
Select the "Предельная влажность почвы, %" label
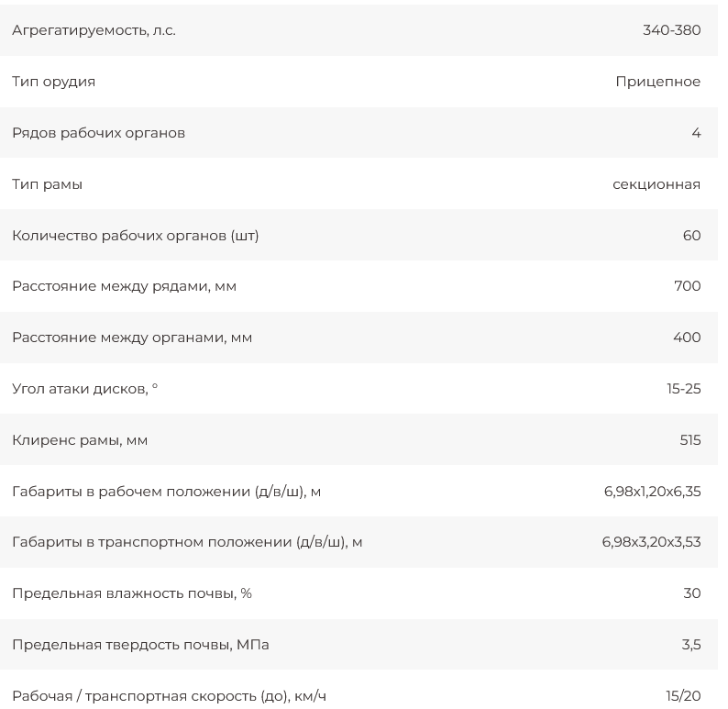click(x=131, y=593)
